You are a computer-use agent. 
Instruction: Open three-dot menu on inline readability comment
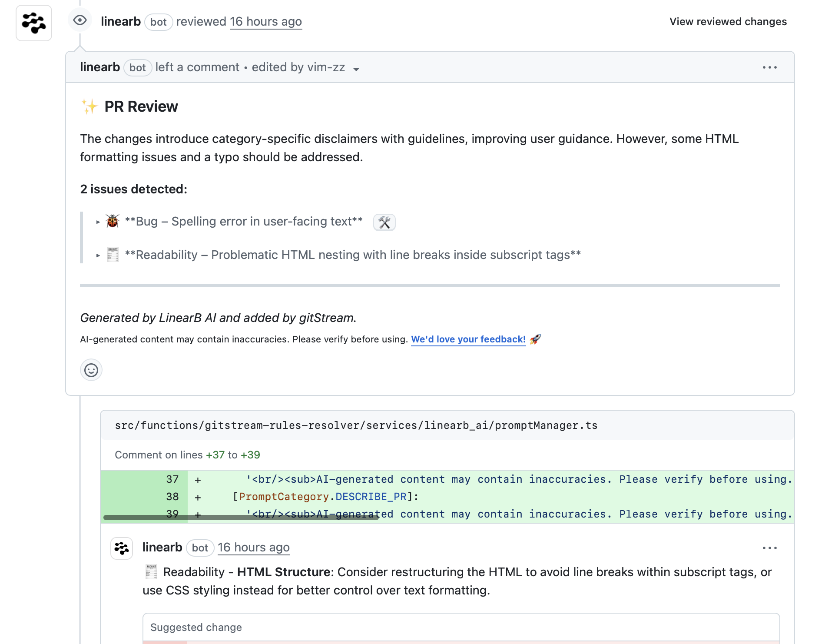point(769,548)
